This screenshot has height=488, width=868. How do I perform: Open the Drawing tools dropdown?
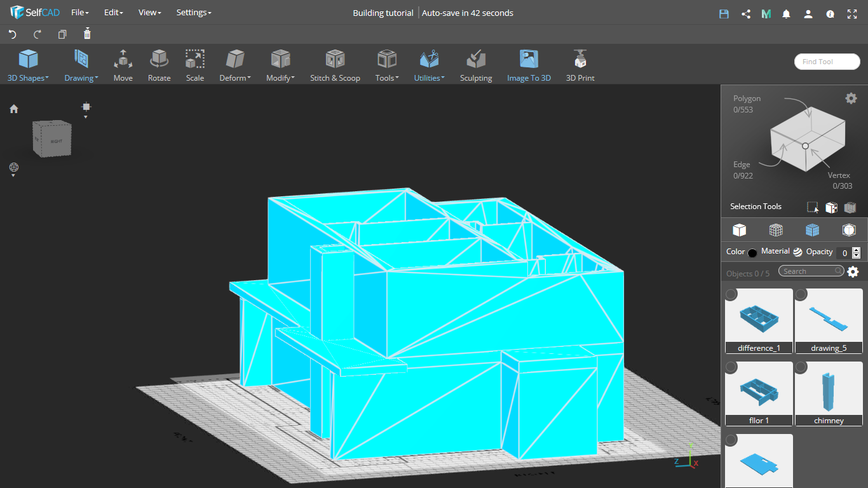[x=81, y=66]
